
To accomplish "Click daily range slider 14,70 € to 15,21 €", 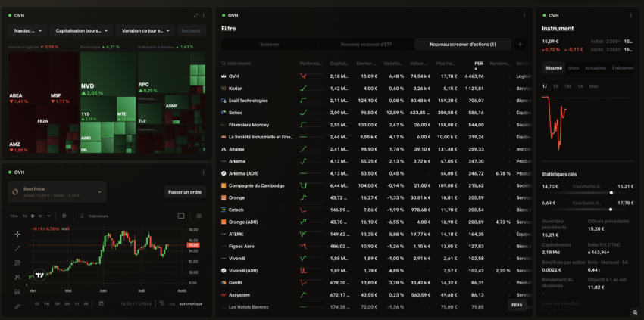I will click(588, 192).
